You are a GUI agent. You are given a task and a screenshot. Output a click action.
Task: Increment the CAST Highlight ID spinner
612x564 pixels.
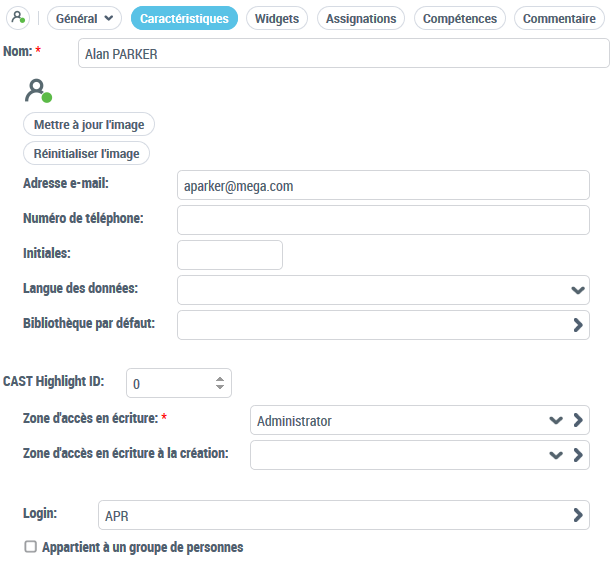220,379
